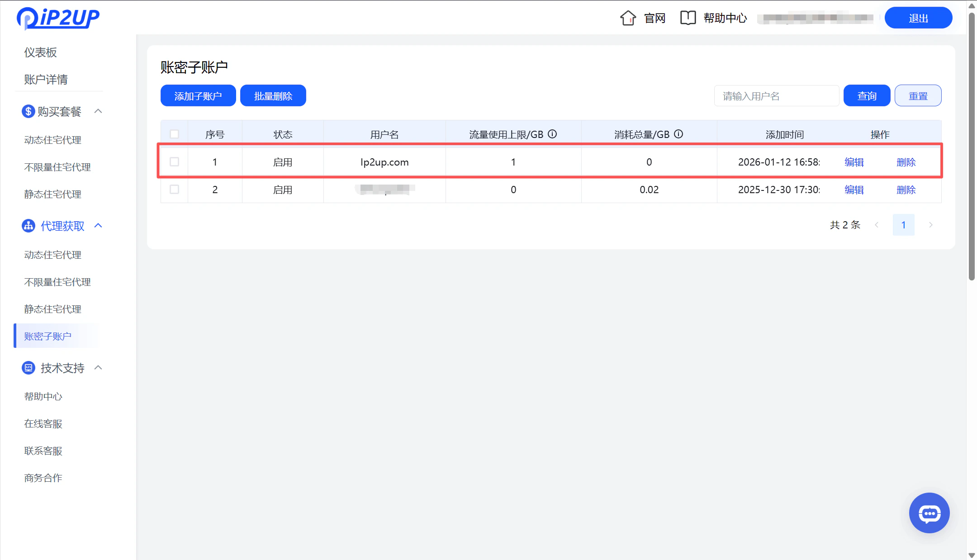This screenshot has height=560, width=977.
Task: Select 账密子账户 in the sidebar
Action: (48, 336)
